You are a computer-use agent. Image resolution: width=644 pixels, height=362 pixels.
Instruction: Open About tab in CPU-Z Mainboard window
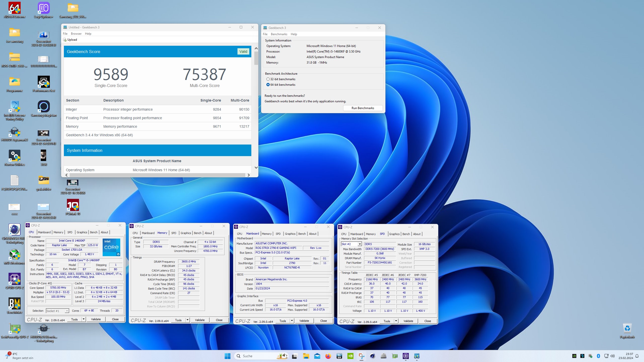click(x=313, y=234)
